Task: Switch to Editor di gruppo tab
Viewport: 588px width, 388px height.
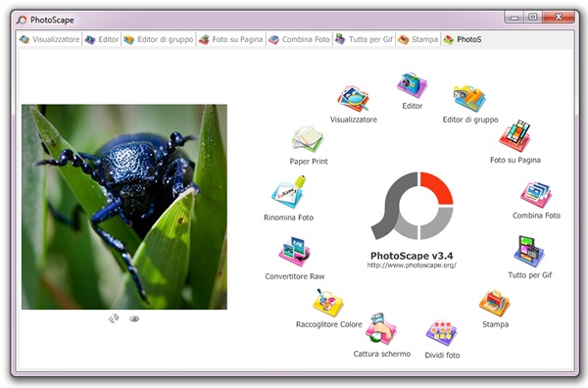Action: (159, 39)
